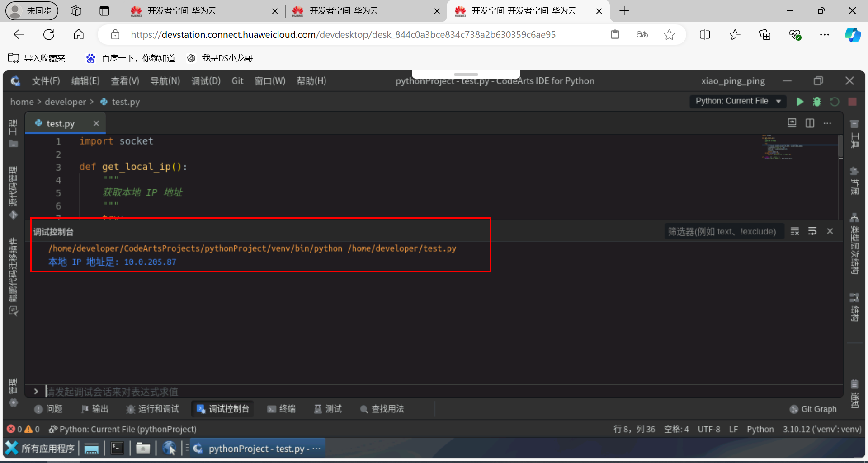This screenshot has height=463, width=868.
Task: Open Git Graph from the status bar
Action: click(x=812, y=409)
